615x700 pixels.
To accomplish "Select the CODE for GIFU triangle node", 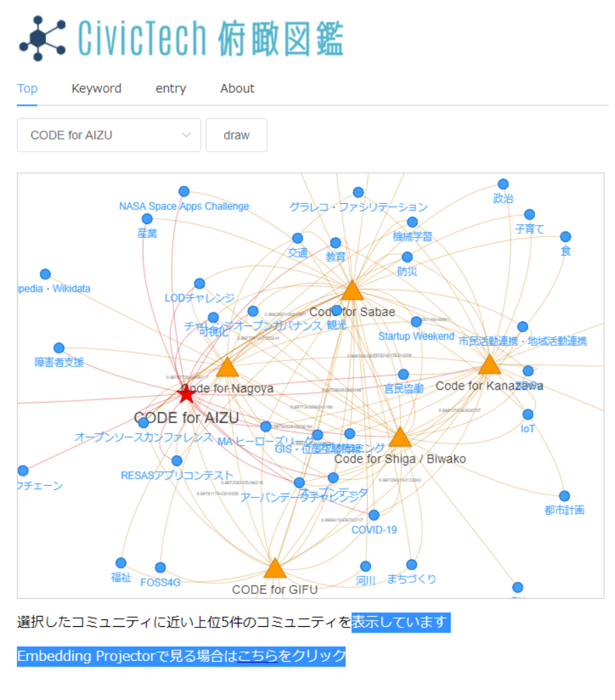I will pos(275,568).
